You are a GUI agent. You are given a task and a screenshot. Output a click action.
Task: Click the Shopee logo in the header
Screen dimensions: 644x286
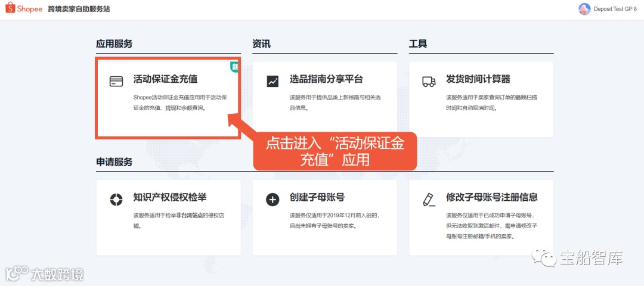pos(24,8)
